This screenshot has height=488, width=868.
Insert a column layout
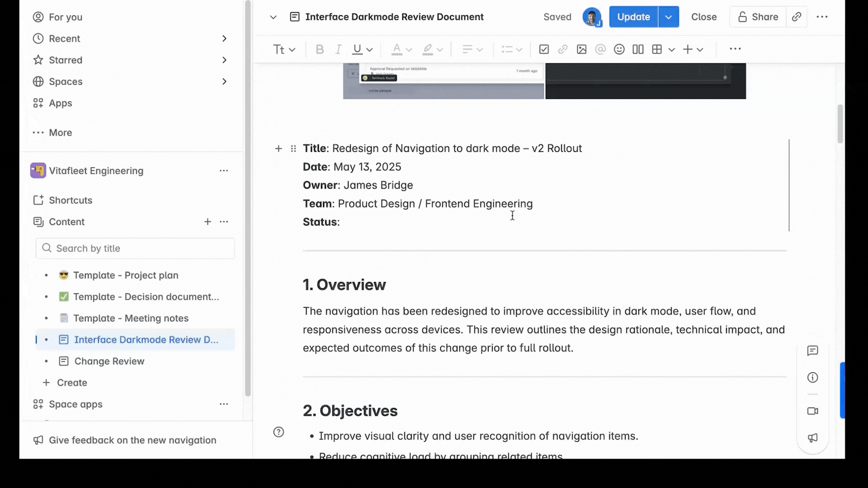click(637, 49)
